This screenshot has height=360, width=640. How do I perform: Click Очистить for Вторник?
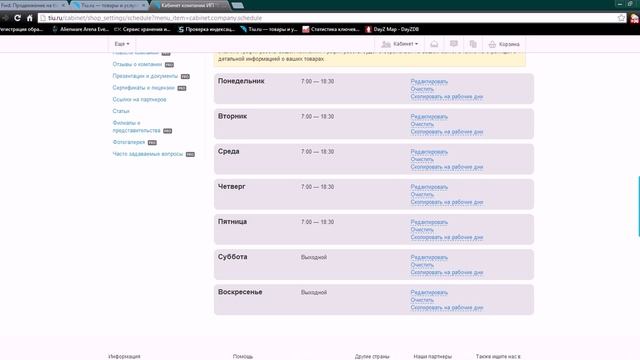[x=422, y=124]
